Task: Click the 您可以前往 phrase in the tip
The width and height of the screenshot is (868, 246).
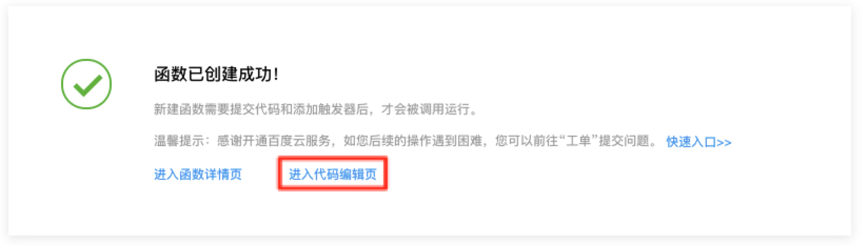Action: (526, 141)
